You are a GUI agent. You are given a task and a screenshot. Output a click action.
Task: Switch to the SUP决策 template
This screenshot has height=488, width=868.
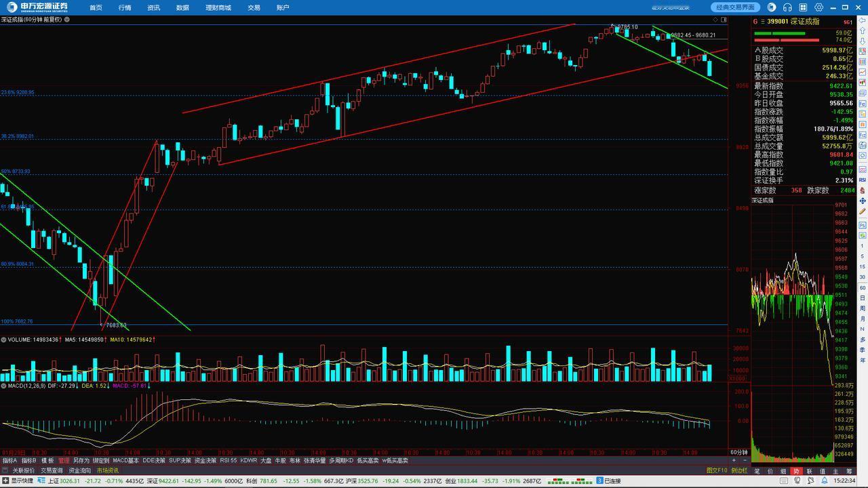pyautogui.click(x=180, y=461)
